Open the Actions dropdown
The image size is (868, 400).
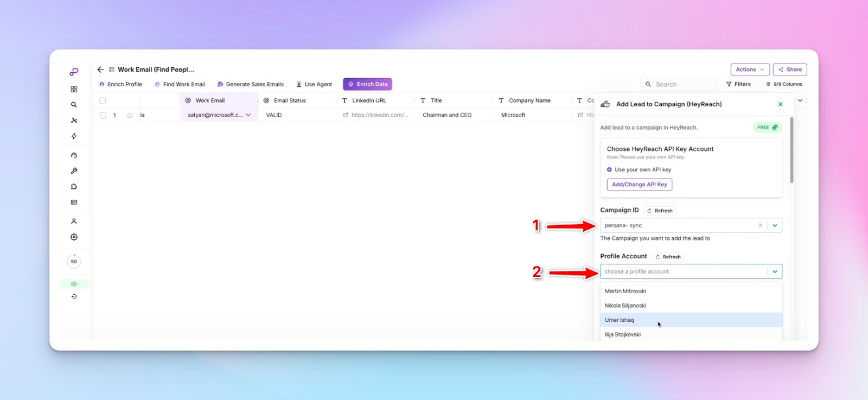(x=750, y=69)
